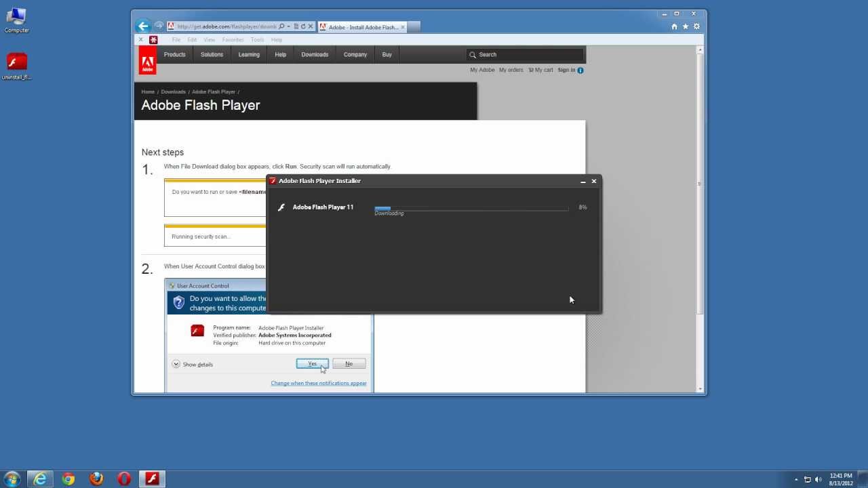Open the uninstall_fl... Flash desktop icon
This screenshot has height=488, width=868.
point(17,66)
